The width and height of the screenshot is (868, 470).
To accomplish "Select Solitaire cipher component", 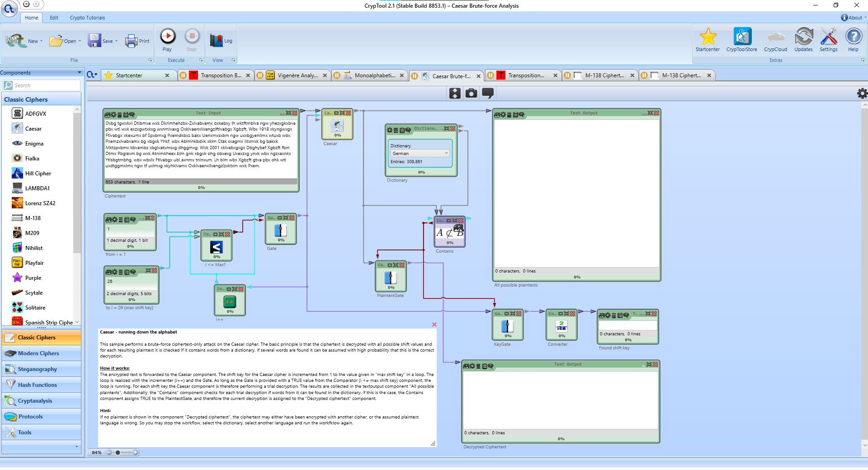I will pyautogui.click(x=35, y=307).
